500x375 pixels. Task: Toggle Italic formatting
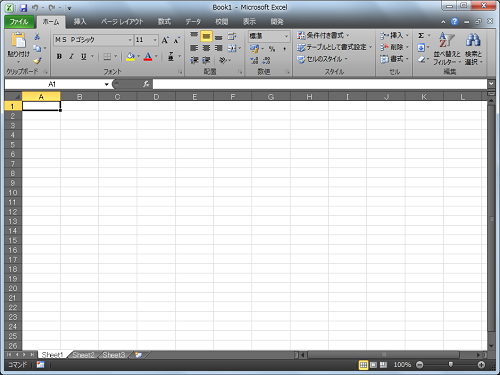pos(71,57)
